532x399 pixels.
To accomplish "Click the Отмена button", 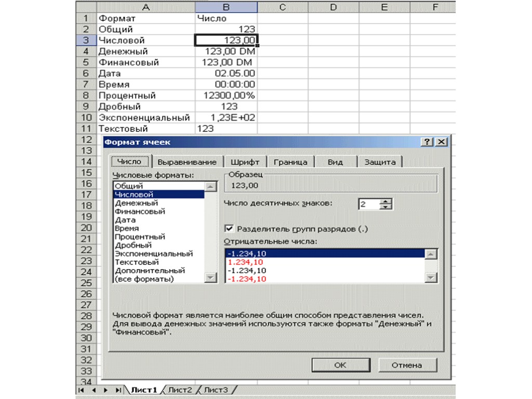I will pyautogui.click(x=407, y=365).
